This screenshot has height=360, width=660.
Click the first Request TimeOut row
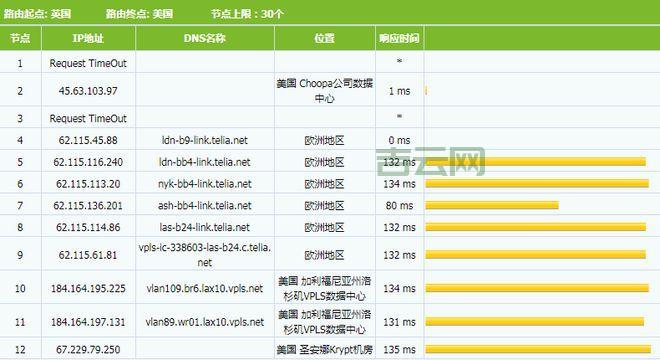[x=330, y=62]
